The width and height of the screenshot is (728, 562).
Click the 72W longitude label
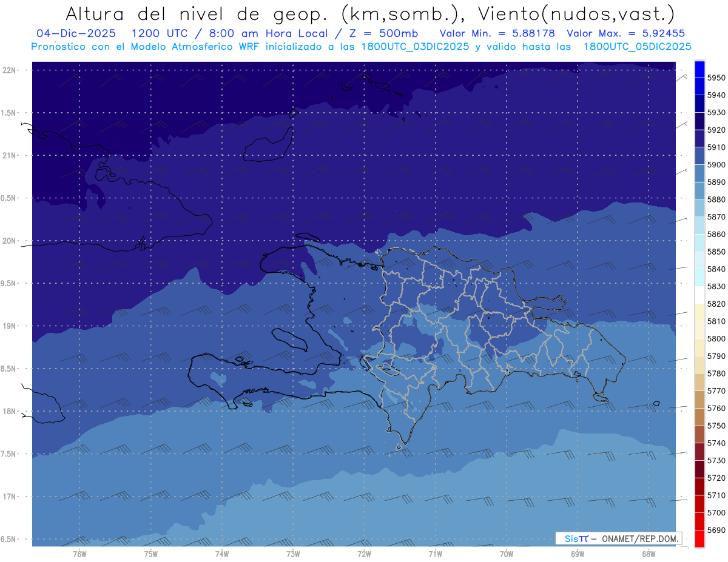click(364, 554)
